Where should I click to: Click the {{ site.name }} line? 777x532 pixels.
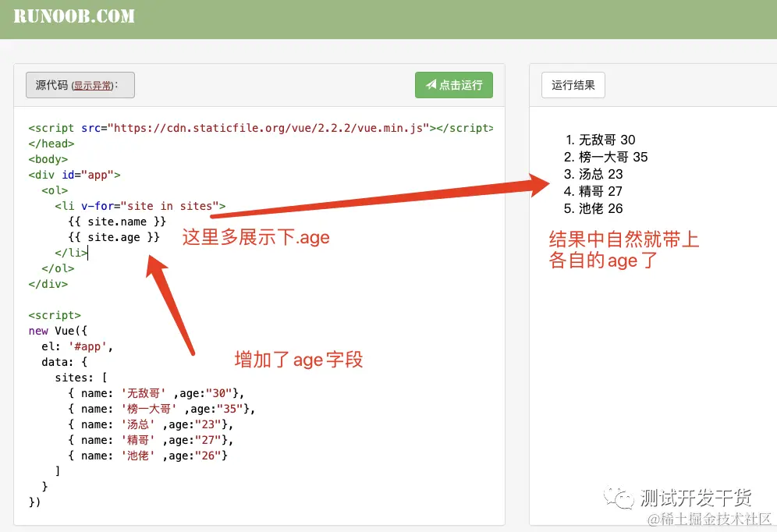(118, 222)
